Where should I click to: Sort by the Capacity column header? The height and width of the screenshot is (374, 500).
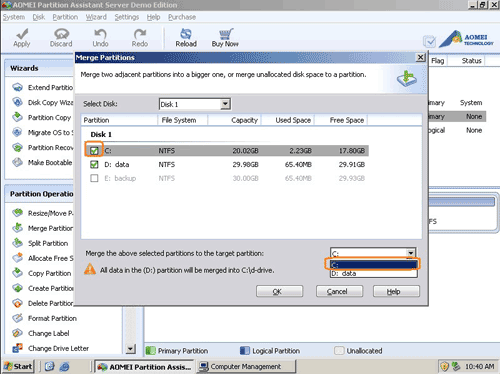[x=234, y=120]
